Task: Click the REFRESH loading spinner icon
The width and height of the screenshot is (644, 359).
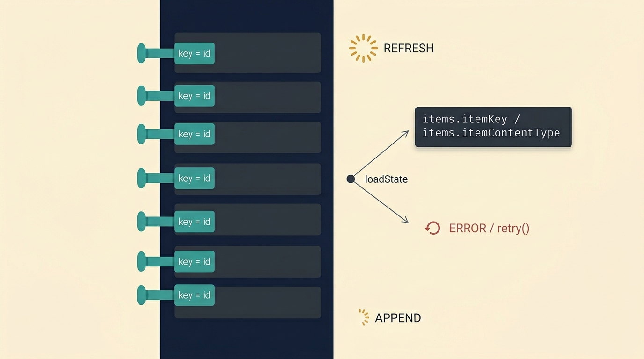Action: (363, 48)
